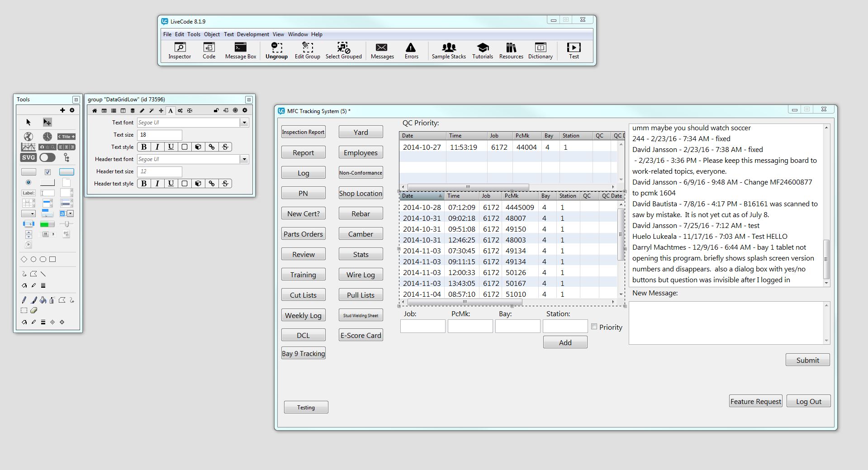Select the browser globe widget
Viewport: 868px width, 470px height.
[x=28, y=136]
